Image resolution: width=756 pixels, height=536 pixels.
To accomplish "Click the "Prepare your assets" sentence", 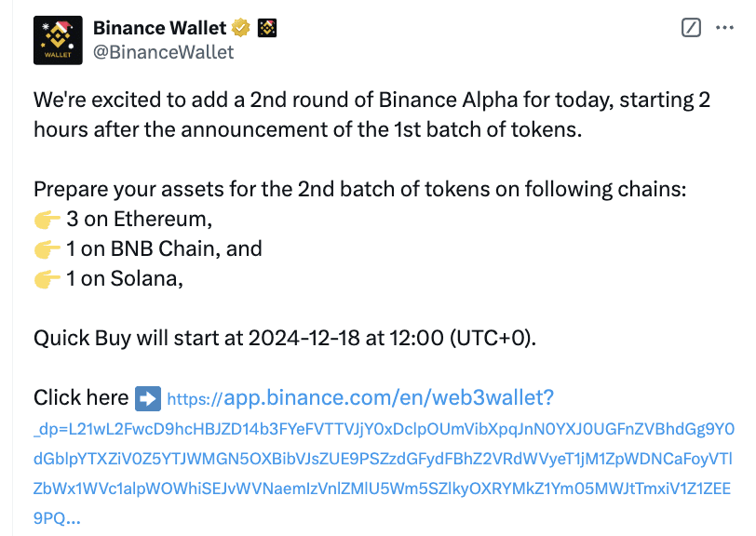I will (x=359, y=190).
